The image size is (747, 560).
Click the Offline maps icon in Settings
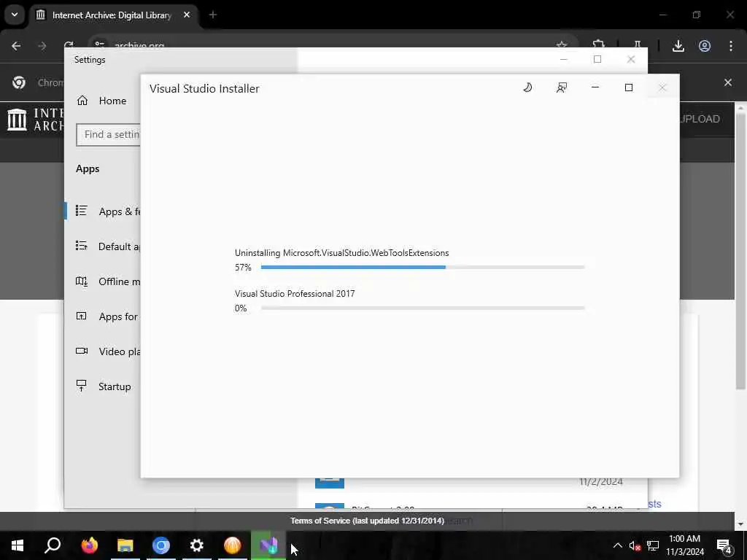click(x=82, y=281)
